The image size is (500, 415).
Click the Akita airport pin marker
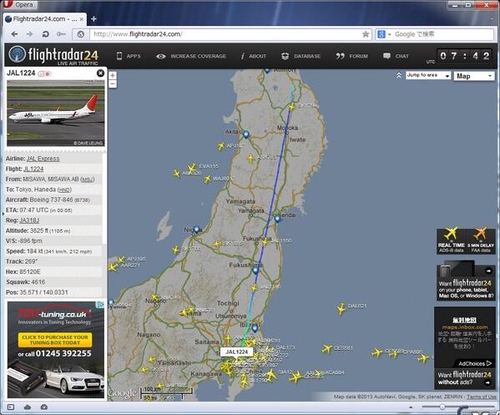point(246,135)
